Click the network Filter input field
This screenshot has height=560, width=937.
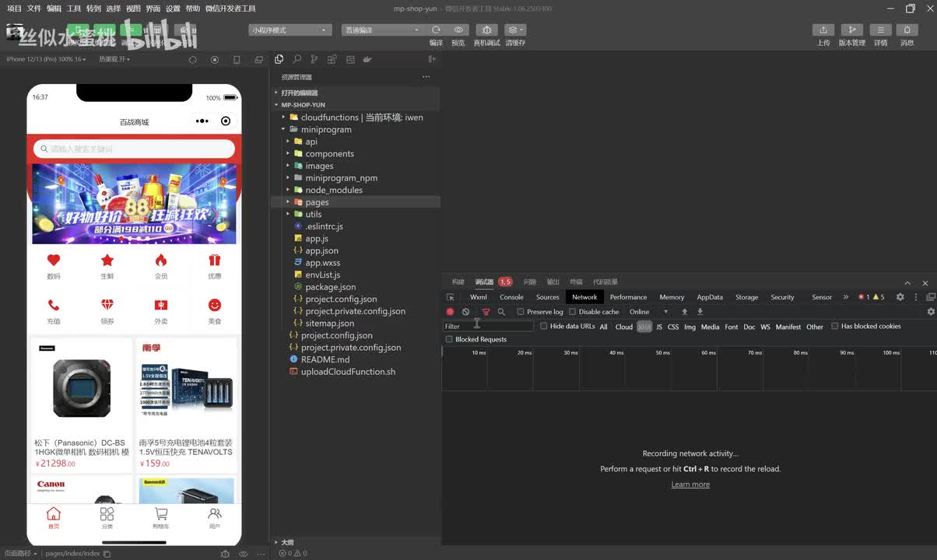(x=489, y=327)
